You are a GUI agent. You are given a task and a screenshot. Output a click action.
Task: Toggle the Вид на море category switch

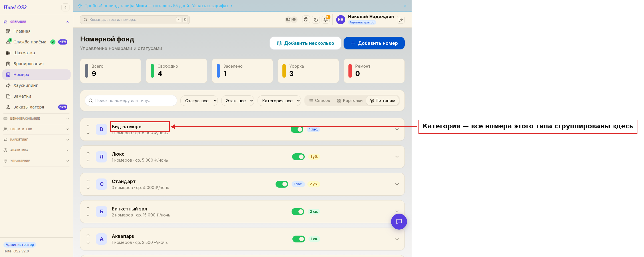click(297, 129)
